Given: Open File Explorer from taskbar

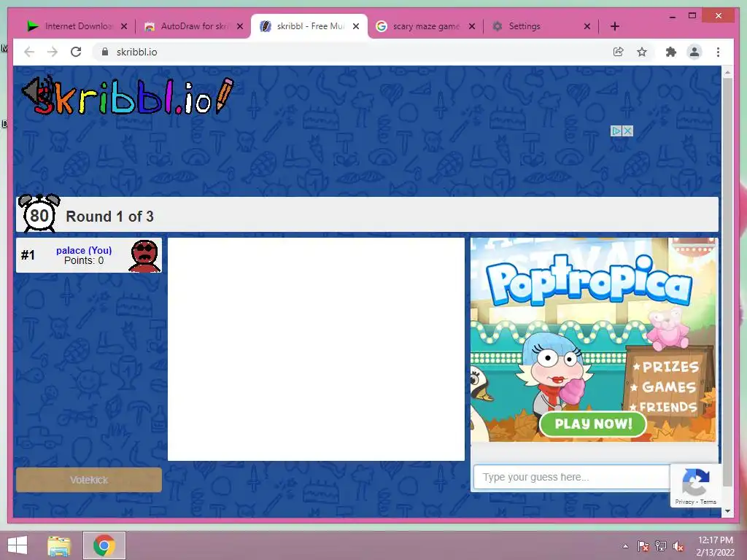Looking at the screenshot, I should 59,545.
